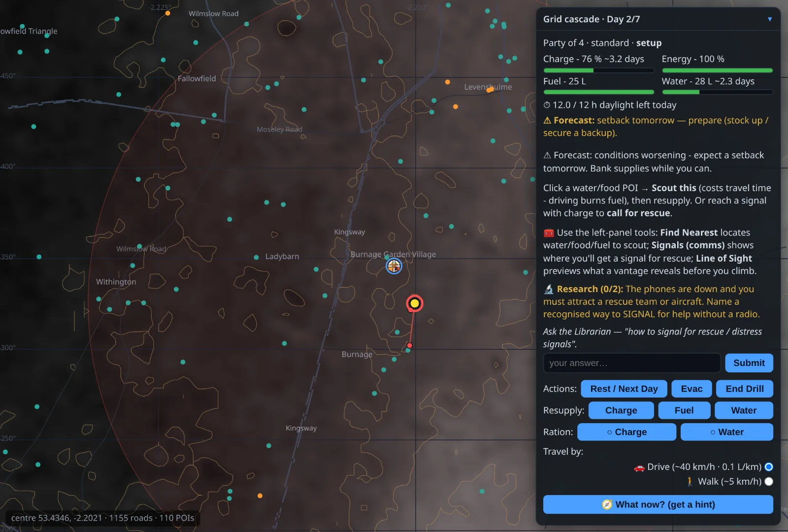Click the Submit answer button
The image size is (788, 532).
pos(749,363)
